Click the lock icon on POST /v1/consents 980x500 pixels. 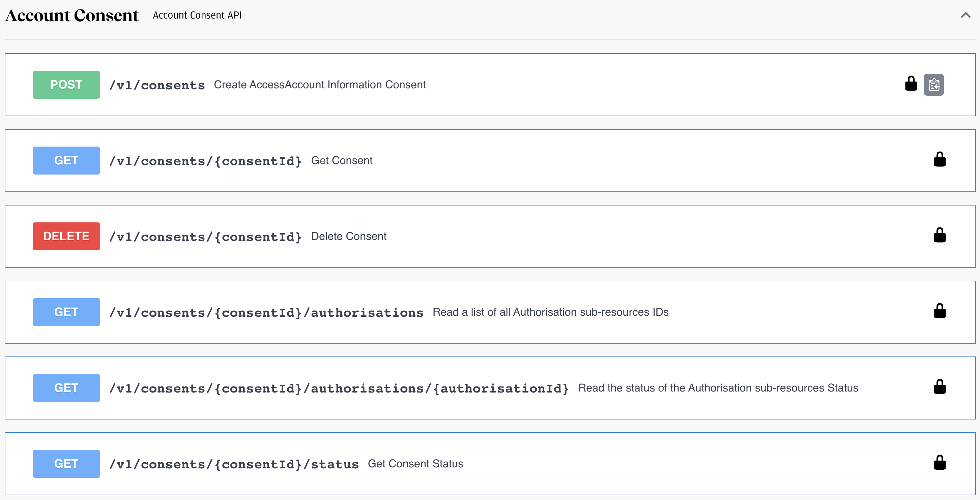pos(911,84)
